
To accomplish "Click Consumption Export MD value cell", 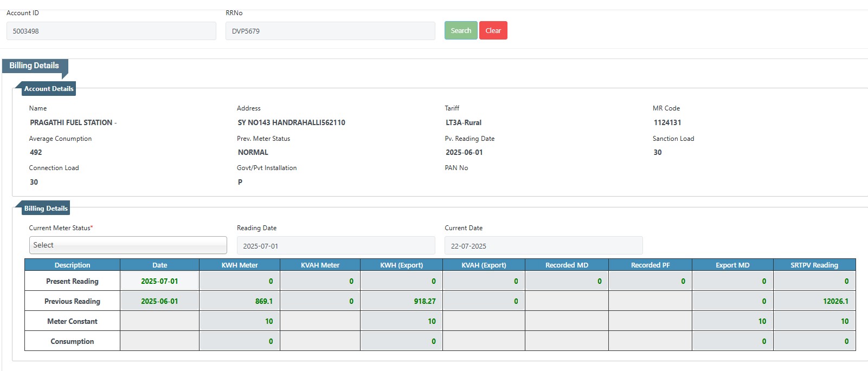I will coord(732,341).
